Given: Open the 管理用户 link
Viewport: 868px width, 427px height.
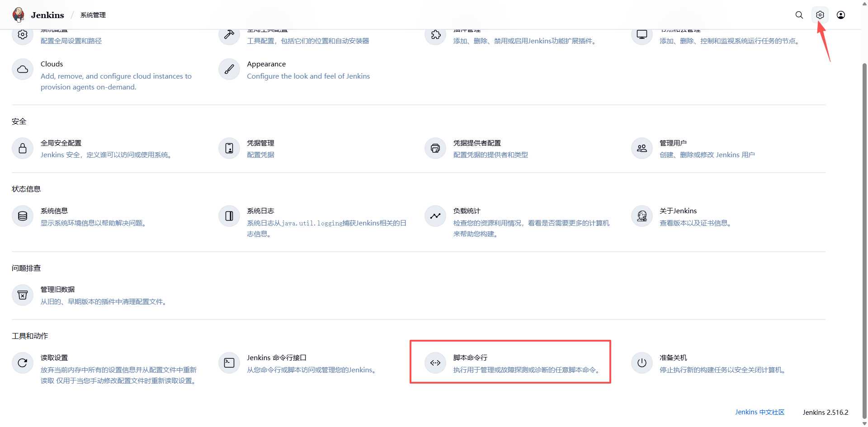Looking at the screenshot, I should tap(673, 143).
